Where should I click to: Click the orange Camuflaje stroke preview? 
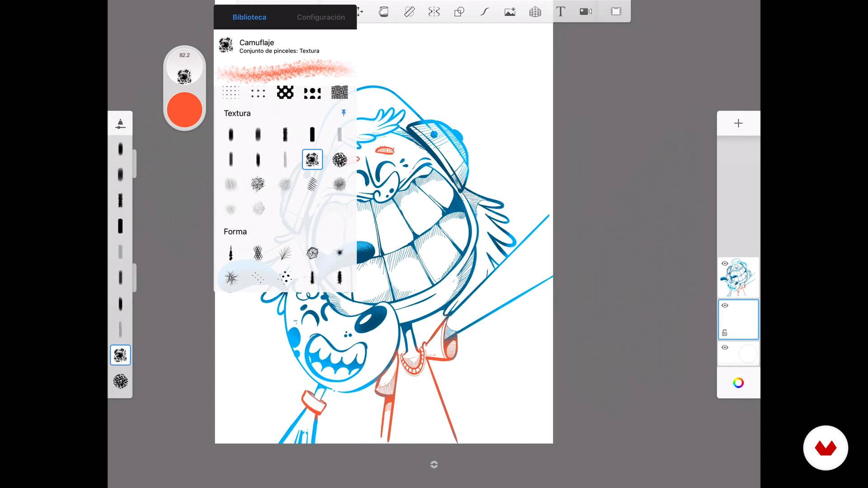point(285,71)
